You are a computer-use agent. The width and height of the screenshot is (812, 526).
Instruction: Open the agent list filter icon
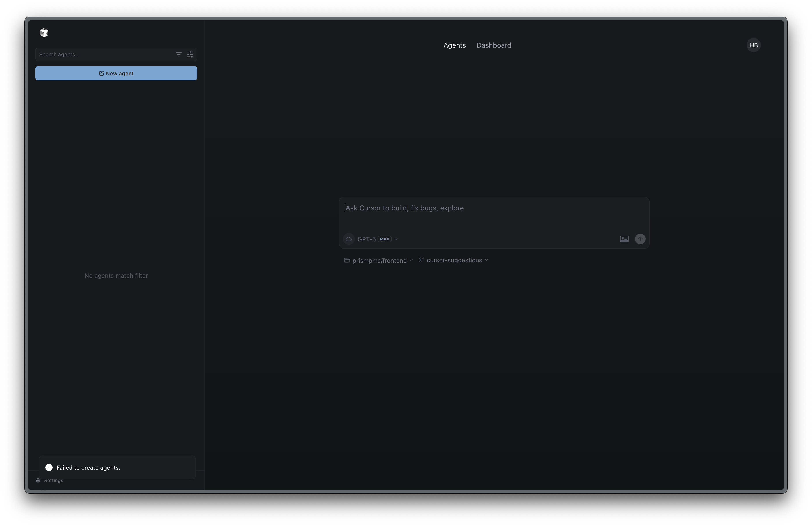coord(179,54)
